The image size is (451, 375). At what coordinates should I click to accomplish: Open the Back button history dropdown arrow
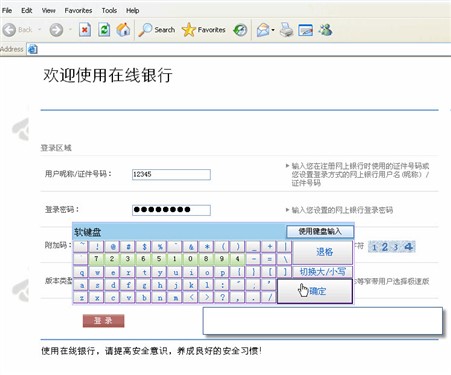[39, 30]
